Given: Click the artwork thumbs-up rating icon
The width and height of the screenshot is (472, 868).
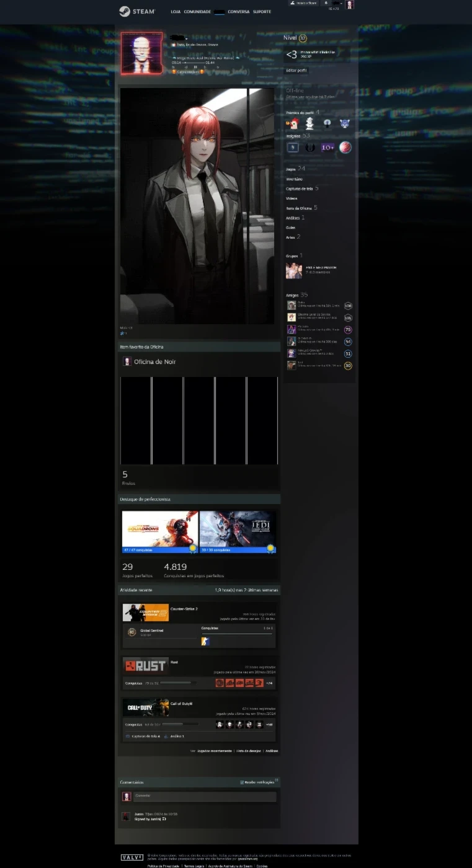Looking at the screenshot, I should point(122,333).
